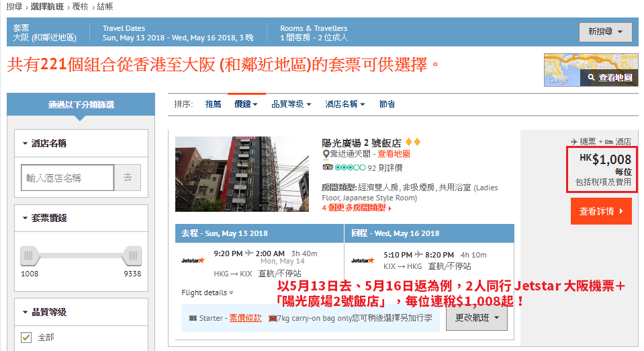Click the 查看地圖 link beside 靠近通天閣
The height and width of the screenshot is (351, 644).
coord(394,154)
